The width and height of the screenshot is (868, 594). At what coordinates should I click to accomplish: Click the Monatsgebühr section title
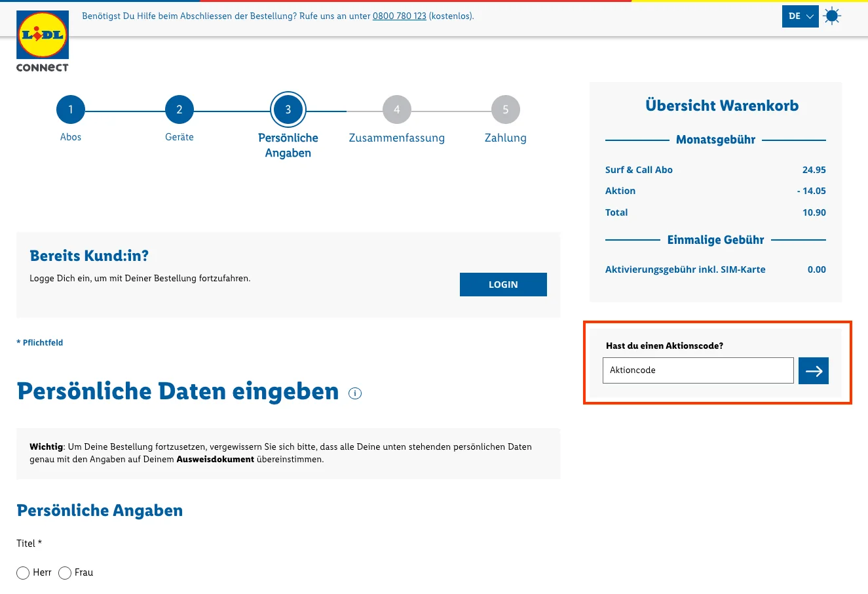pyautogui.click(x=715, y=140)
